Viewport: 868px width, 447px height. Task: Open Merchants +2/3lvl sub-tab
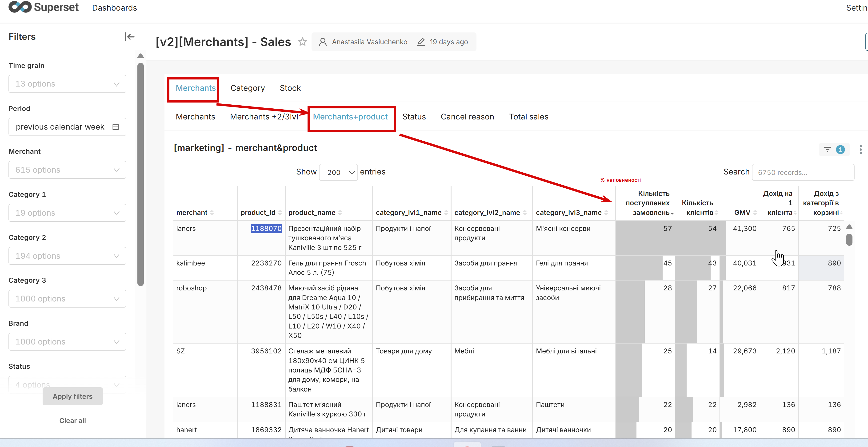264,117
